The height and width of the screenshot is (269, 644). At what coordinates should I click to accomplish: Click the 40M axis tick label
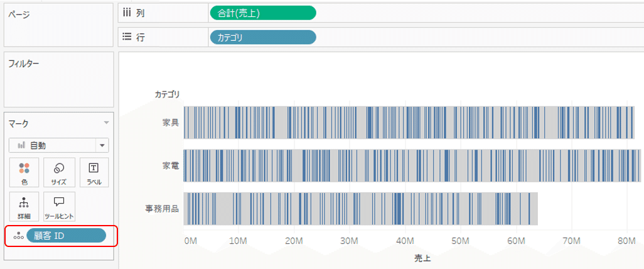pos(405,241)
